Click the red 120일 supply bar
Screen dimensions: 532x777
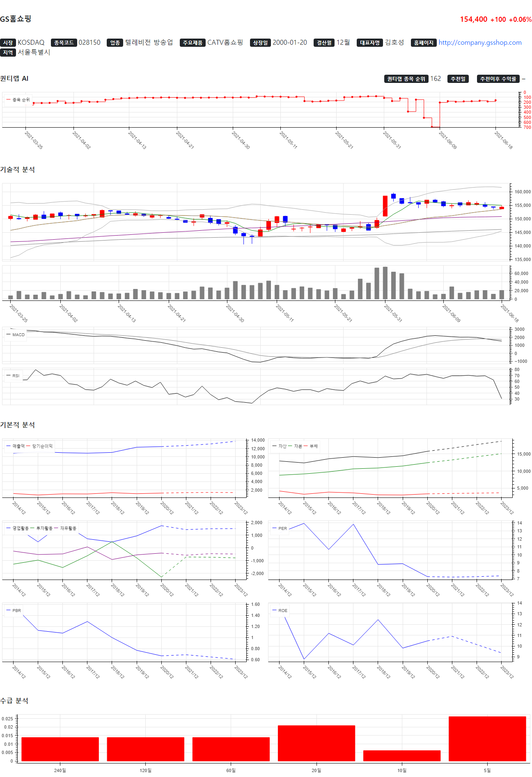(145, 749)
